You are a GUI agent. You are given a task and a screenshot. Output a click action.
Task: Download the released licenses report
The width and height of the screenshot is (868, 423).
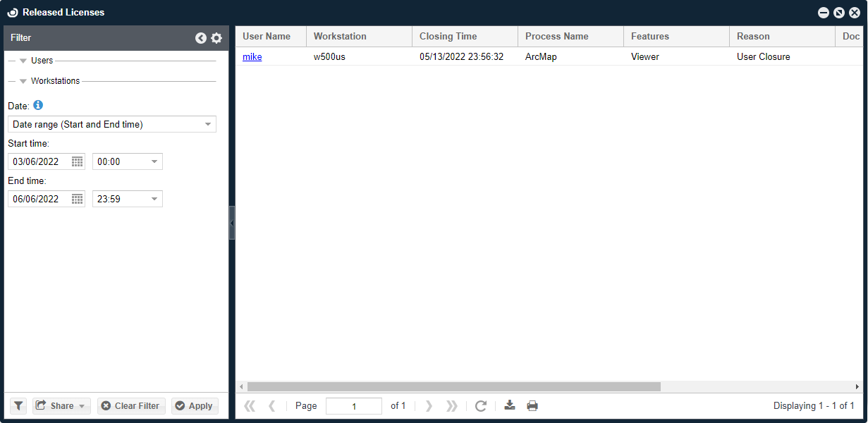[x=510, y=405]
